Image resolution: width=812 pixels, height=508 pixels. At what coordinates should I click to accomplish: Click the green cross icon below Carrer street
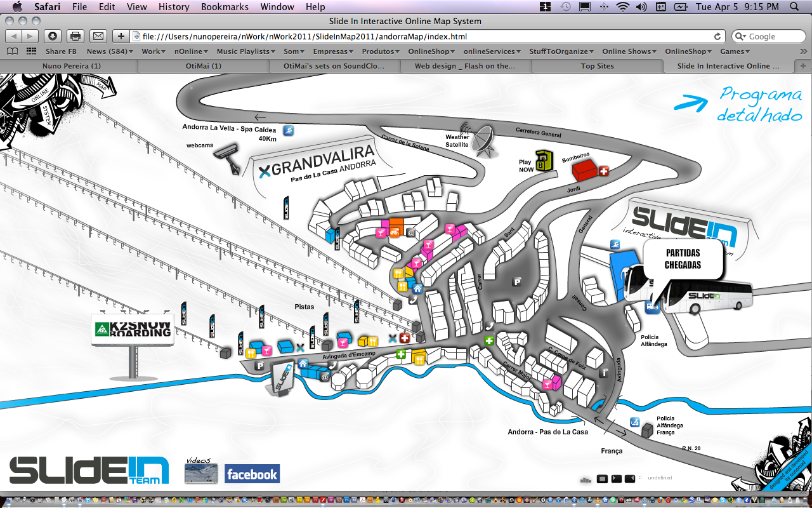click(489, 341)
